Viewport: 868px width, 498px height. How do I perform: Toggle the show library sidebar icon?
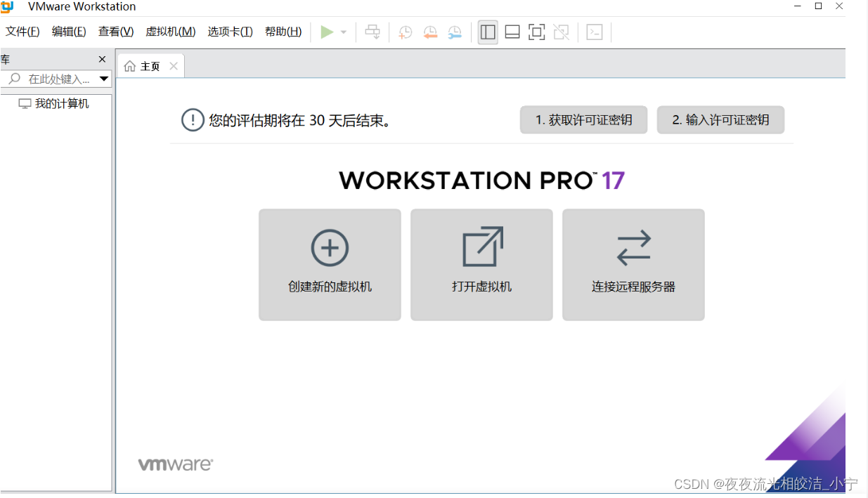click(x=488, y=32)
